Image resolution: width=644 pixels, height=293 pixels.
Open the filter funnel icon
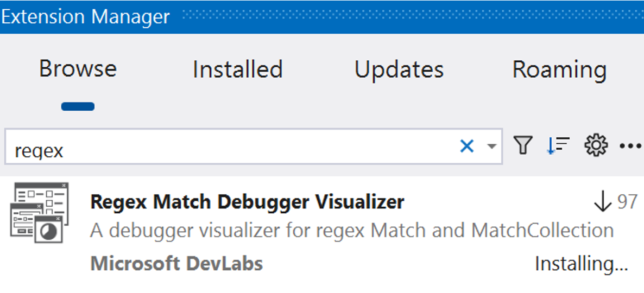[x=523, y=145]
